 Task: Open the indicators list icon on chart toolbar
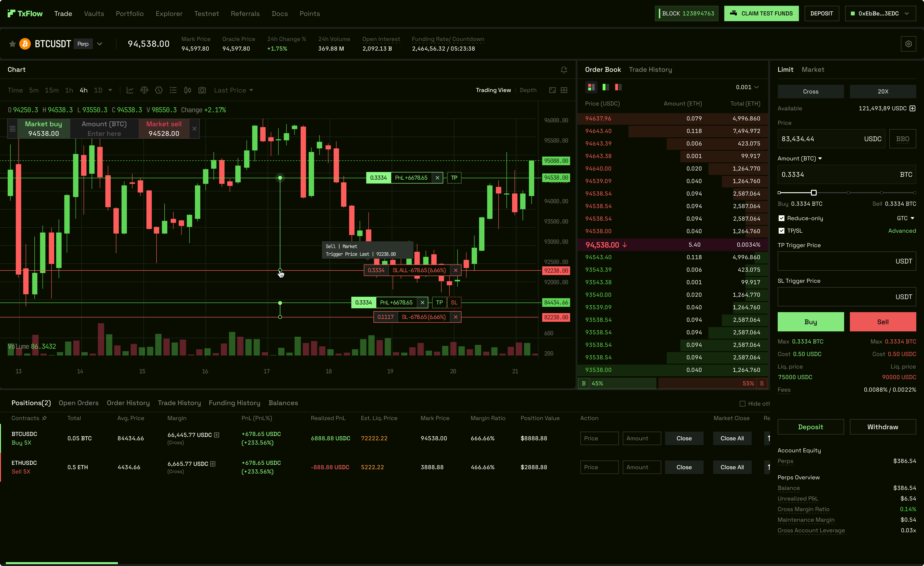coord(173,90)
